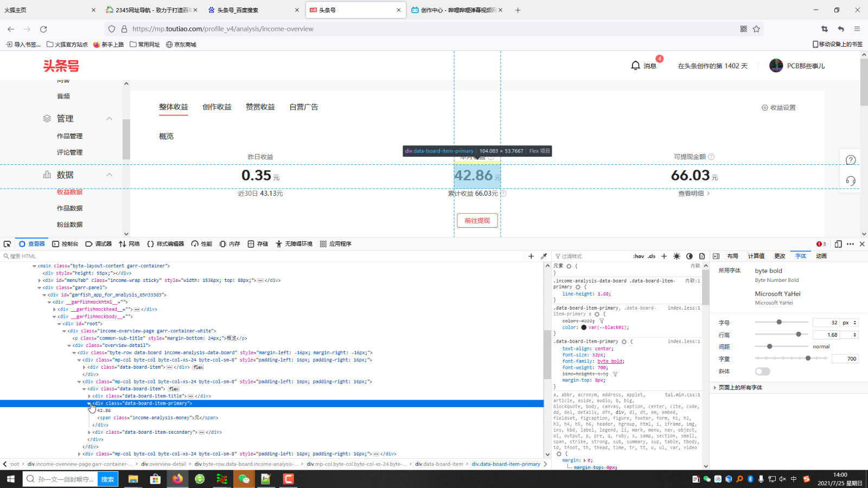Pick an element with the DevTools inspector picker

7,244
